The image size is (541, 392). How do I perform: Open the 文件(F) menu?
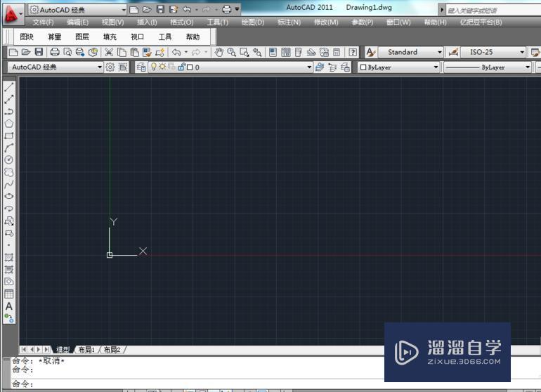[x=43, y=22]
